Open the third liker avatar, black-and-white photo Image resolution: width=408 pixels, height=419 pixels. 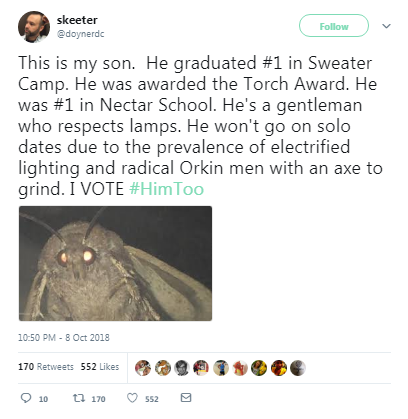182,368
